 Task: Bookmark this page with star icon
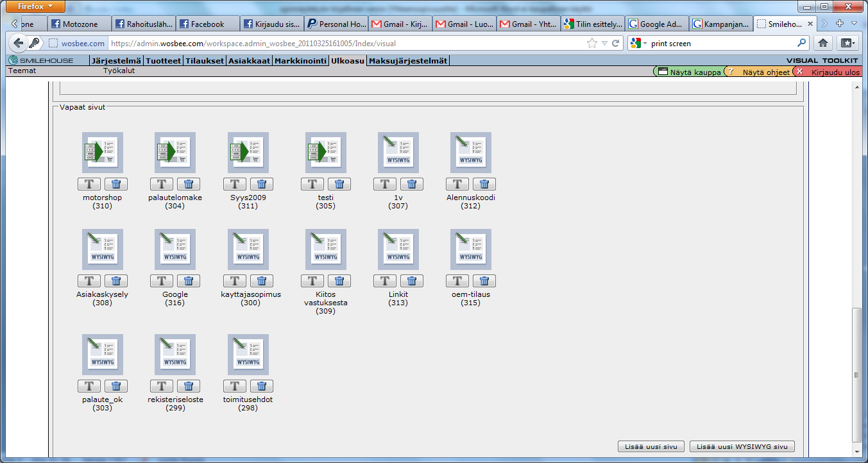click(592, 44)
